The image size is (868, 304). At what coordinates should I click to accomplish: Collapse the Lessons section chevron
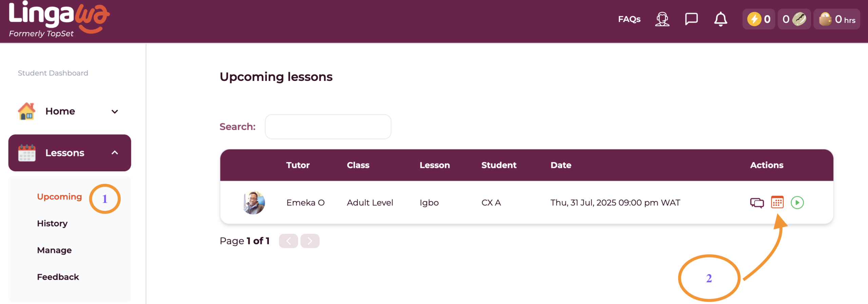pos(115,153)
